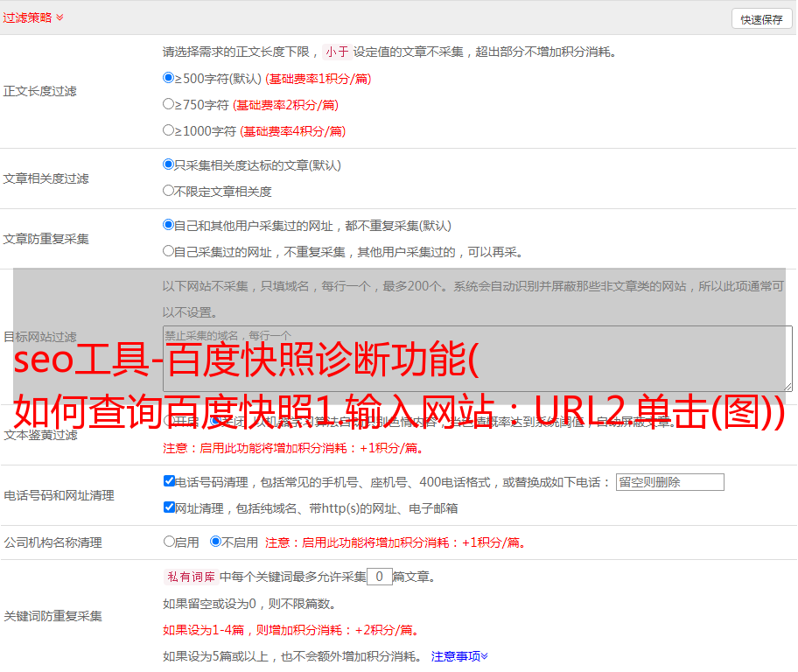
Task: Toggle the 网址清理 checkbox
Action: click(169, 507)
